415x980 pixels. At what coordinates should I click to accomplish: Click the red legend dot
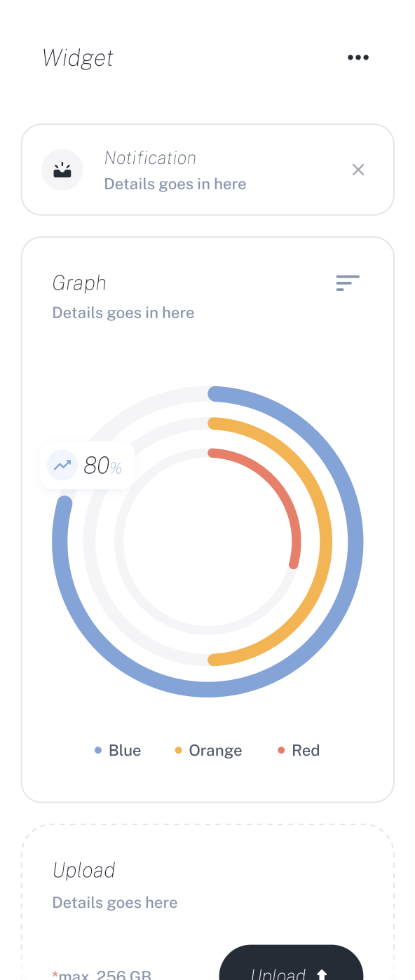(x=281, y=750)
